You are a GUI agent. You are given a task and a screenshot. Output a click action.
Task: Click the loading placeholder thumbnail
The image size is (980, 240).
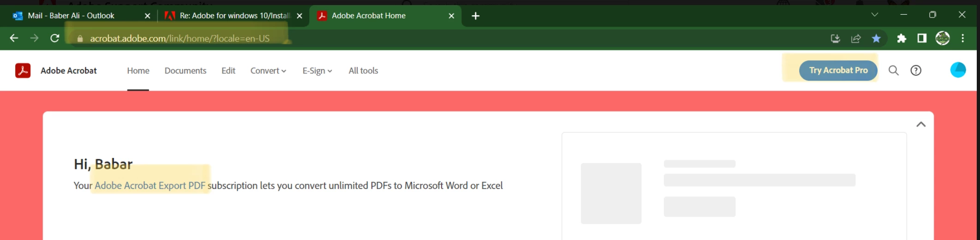(x=611, y=193)
